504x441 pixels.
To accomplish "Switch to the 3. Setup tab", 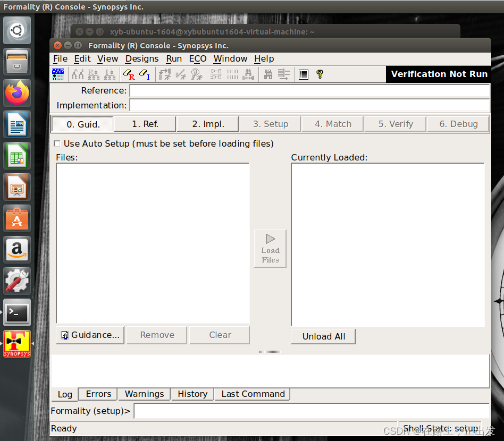I will (x=271, y=124).
